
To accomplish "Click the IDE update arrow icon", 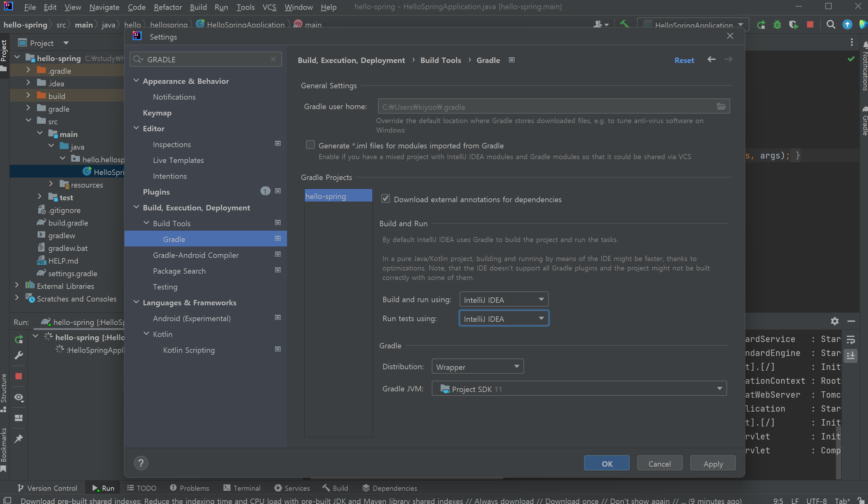I will pos(847,24).
